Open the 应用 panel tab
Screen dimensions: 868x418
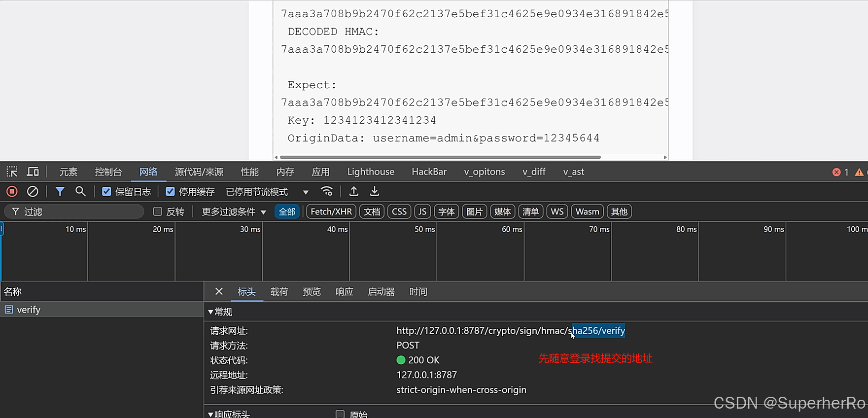(321, 172)
